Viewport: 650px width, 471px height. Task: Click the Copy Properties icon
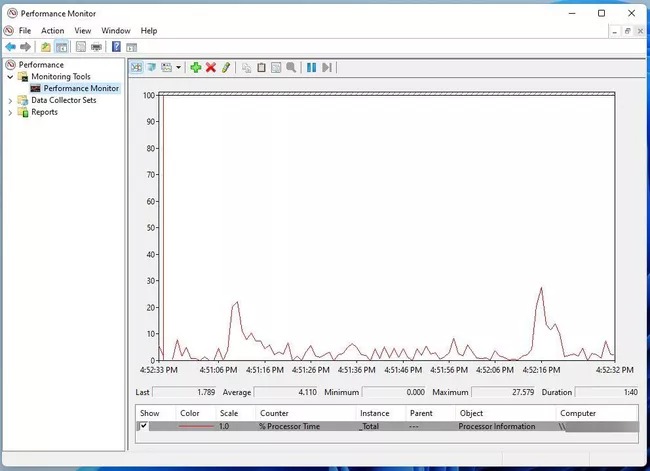pos(246,68)
